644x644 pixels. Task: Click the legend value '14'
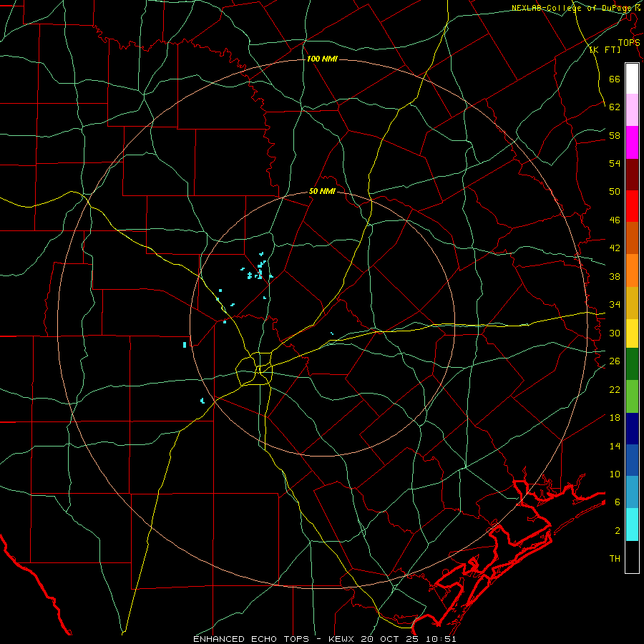[x=615, y=446]
